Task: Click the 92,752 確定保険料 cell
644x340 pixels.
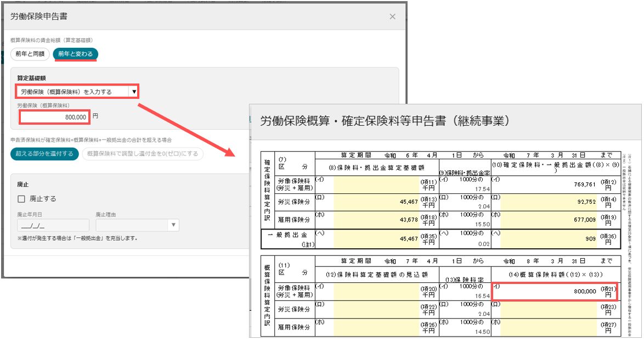Action: 549,202
